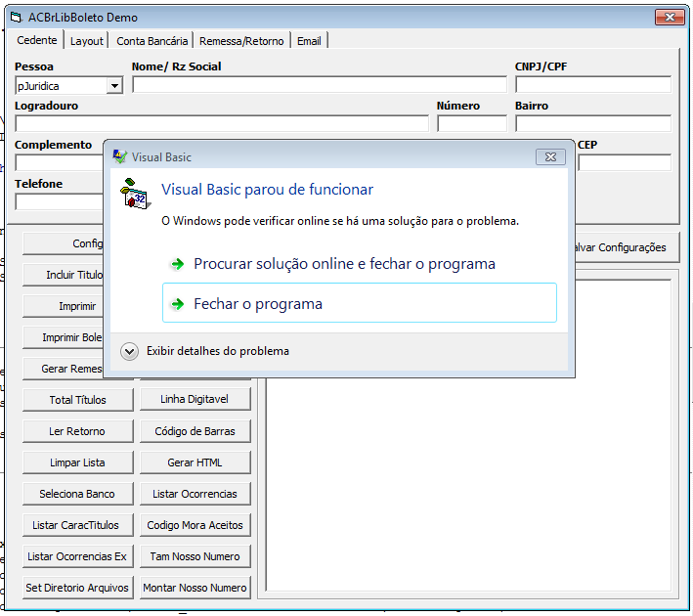Click the Número input field
This screenshot has height=616, width=693.
[472, 124]
